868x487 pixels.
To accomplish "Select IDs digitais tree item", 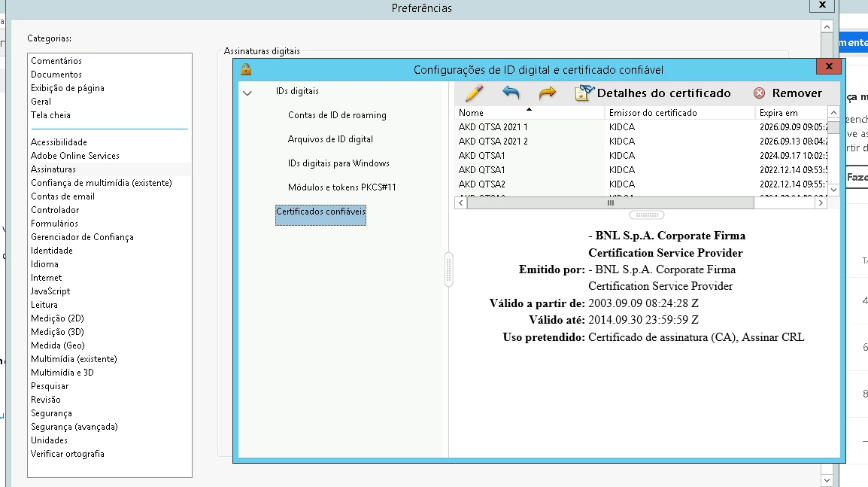I will click(297, 91).
